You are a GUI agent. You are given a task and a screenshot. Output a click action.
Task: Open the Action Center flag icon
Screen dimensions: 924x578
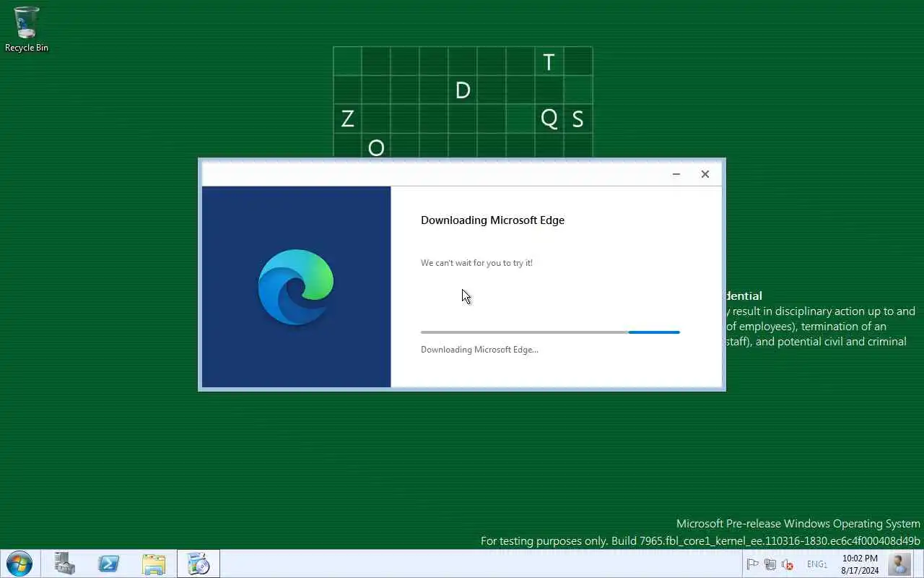point(752,564)
